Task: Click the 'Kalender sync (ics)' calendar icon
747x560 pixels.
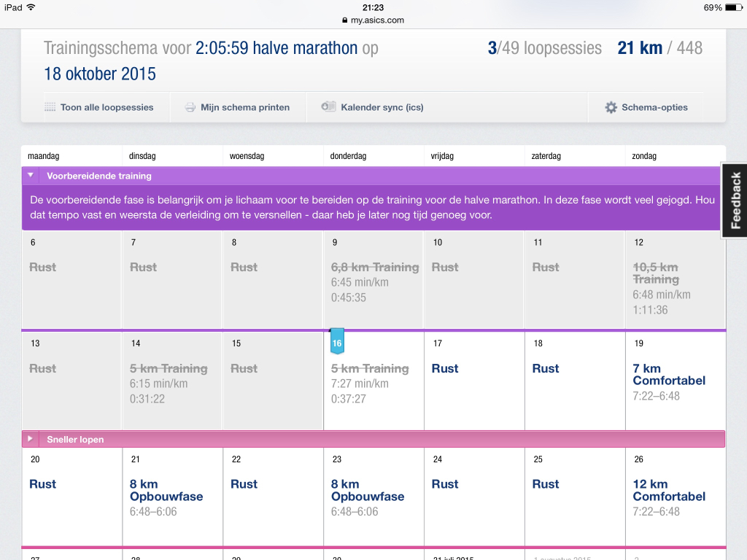Action: [328, 106]
